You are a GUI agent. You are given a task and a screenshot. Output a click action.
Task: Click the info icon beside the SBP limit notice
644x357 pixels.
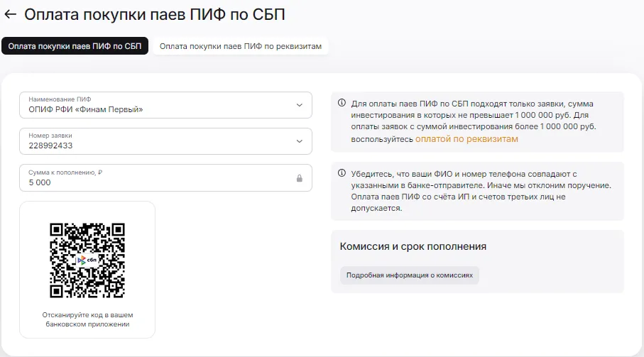pos(342,103)
